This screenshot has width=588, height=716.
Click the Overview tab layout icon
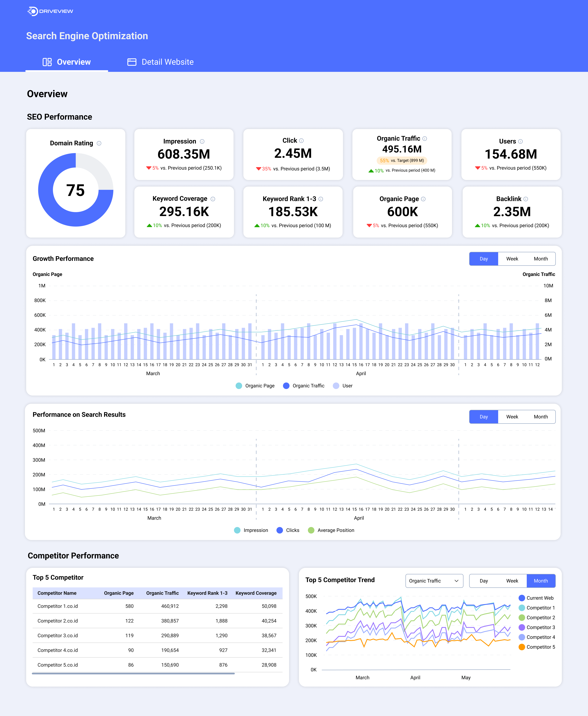pyautogui.click(x=47, y=62)
